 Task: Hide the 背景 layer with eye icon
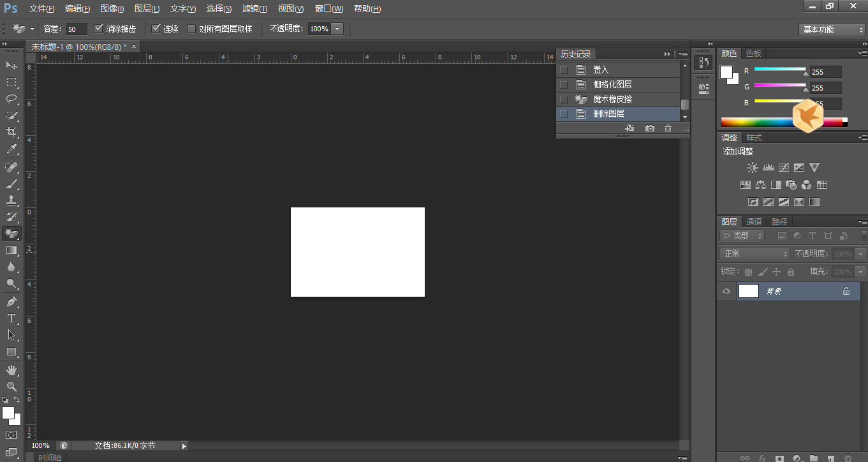tap(726, 291)
